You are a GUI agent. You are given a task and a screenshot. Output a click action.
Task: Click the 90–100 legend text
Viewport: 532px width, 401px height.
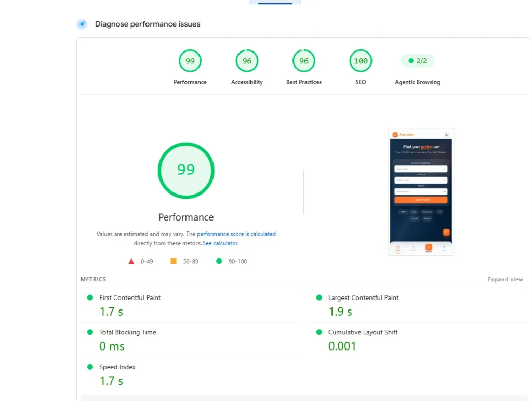click(237, 262)
